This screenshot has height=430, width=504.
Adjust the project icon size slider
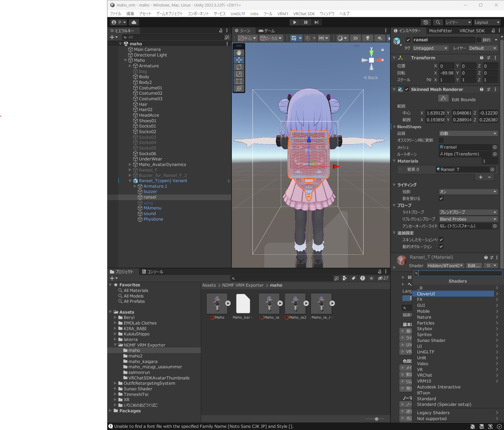point(376,419)
